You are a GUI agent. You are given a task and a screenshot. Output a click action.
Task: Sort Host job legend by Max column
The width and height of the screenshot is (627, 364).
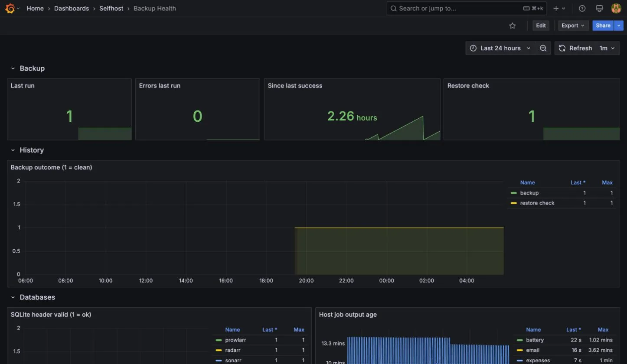pos(603,330)
